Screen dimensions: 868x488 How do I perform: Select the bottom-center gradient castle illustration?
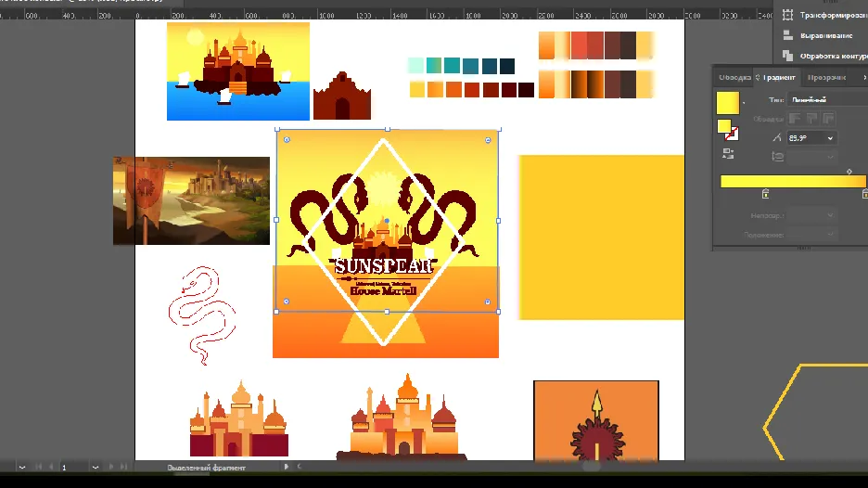402,417
